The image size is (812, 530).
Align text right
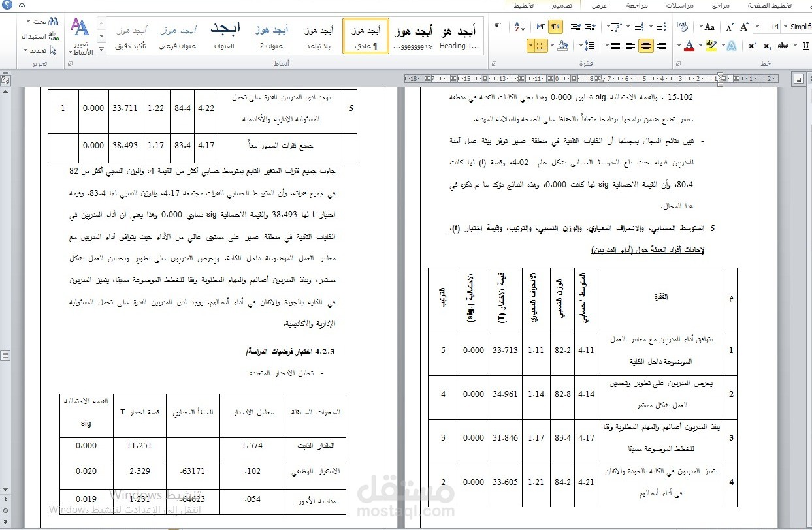click(661, 46)
